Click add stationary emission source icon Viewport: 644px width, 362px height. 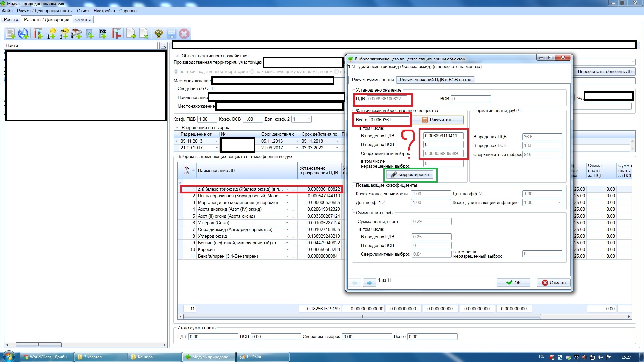[x=38, y=34]
